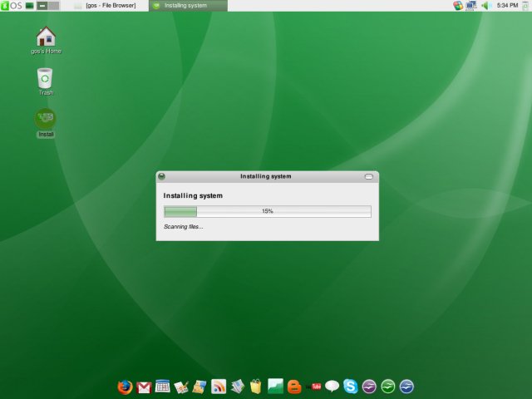This screenshot has height=399, width=532.
Task: Click the 'Installing system' dialog heading
Action: click(x=193, y=196)
